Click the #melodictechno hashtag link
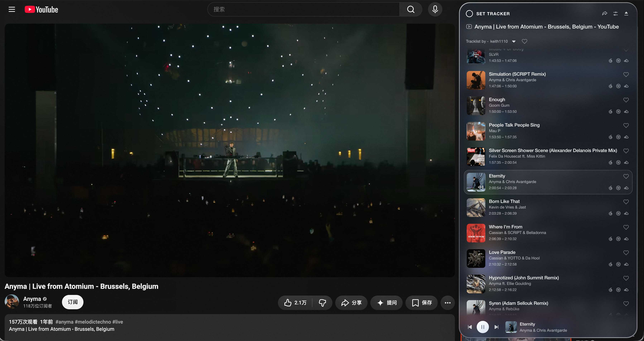 pyautogui.click(x=93, y=322)
